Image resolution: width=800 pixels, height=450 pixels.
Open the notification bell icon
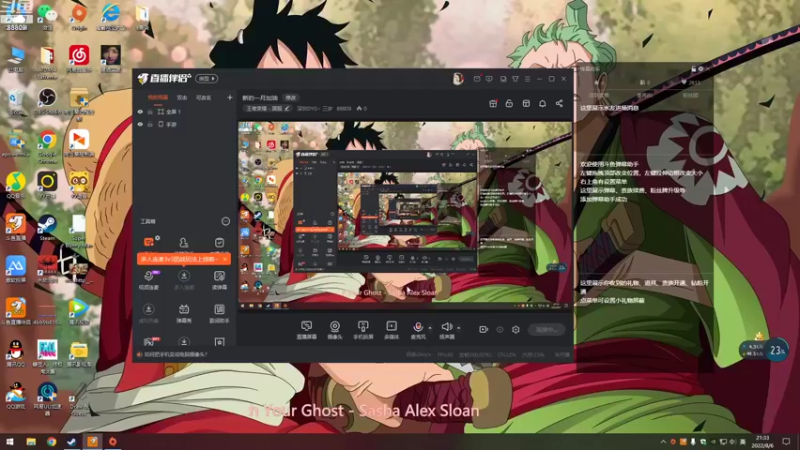click(x=542, y=104)
